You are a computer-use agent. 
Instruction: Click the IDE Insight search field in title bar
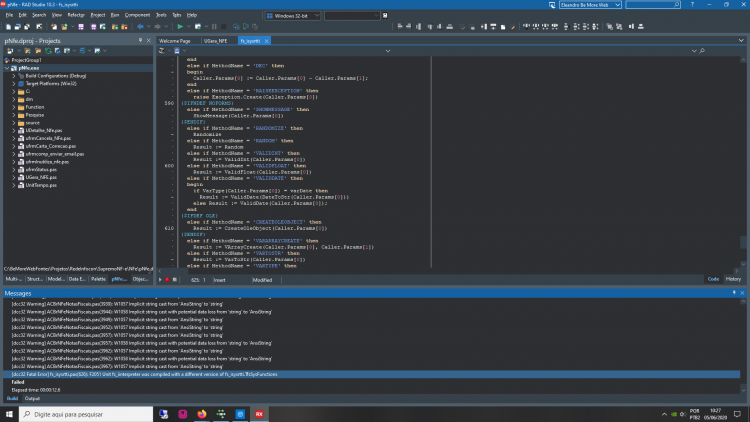coord(652,5)
